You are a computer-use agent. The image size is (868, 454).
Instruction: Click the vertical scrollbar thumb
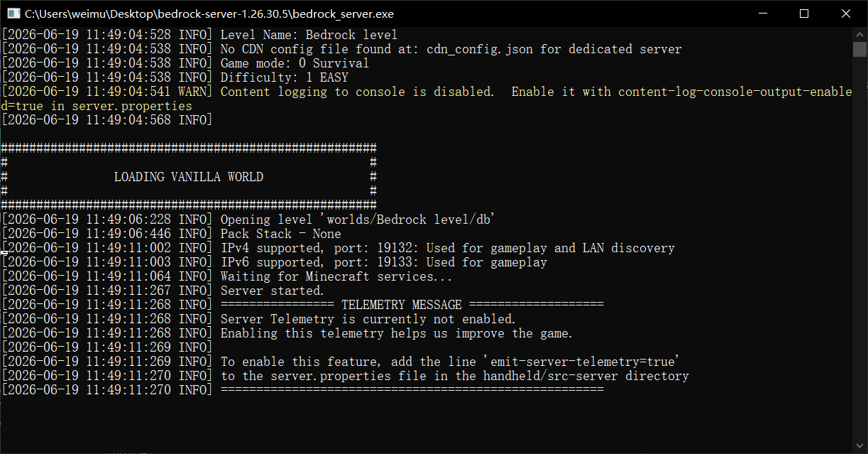859,48
